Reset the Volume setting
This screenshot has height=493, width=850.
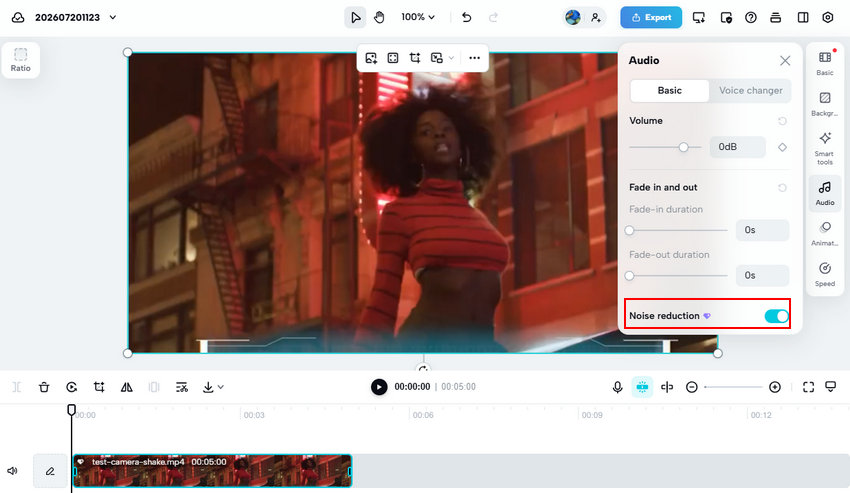click(x=782, y=121)
